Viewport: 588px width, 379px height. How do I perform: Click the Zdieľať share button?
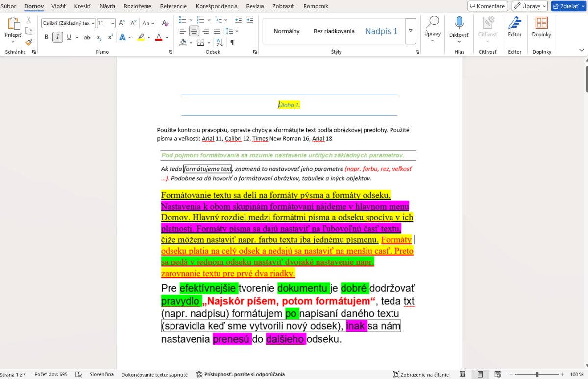[568, 6]
